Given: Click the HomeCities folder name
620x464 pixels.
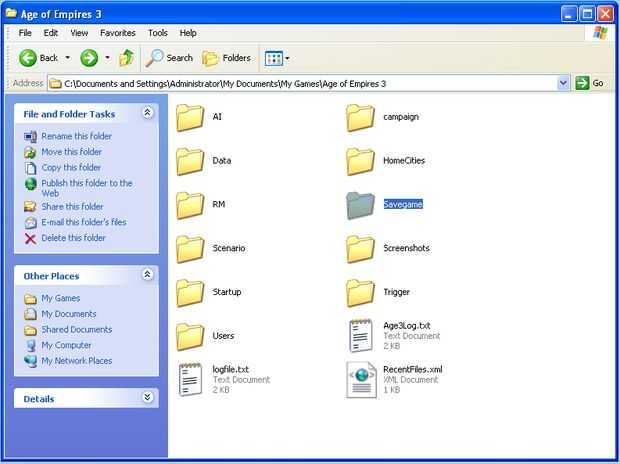Looking at the screenshot, I should [404, 161].
